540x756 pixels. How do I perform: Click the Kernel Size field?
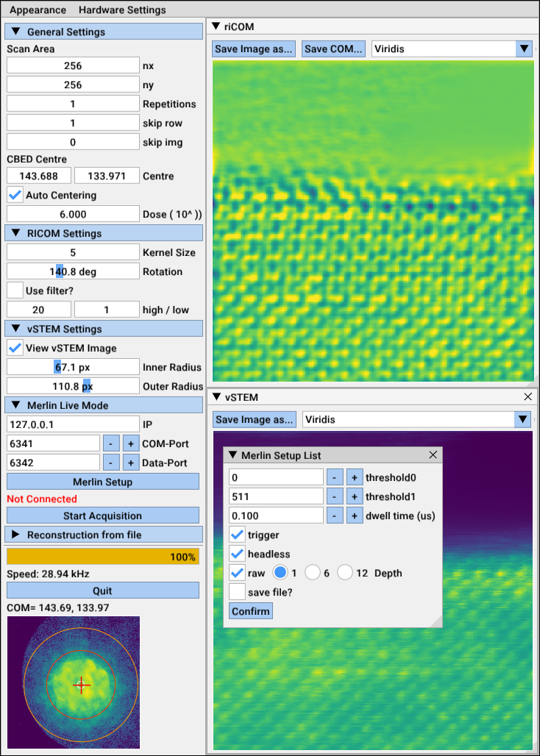[x=73, y=253]
